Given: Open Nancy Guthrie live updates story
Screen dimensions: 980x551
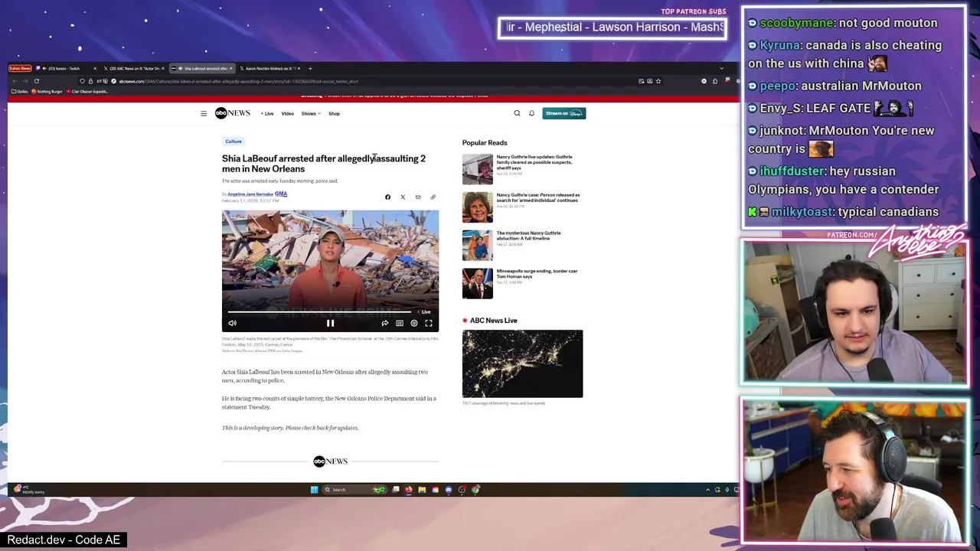Looking at the screenshot, I should [534, 162].
